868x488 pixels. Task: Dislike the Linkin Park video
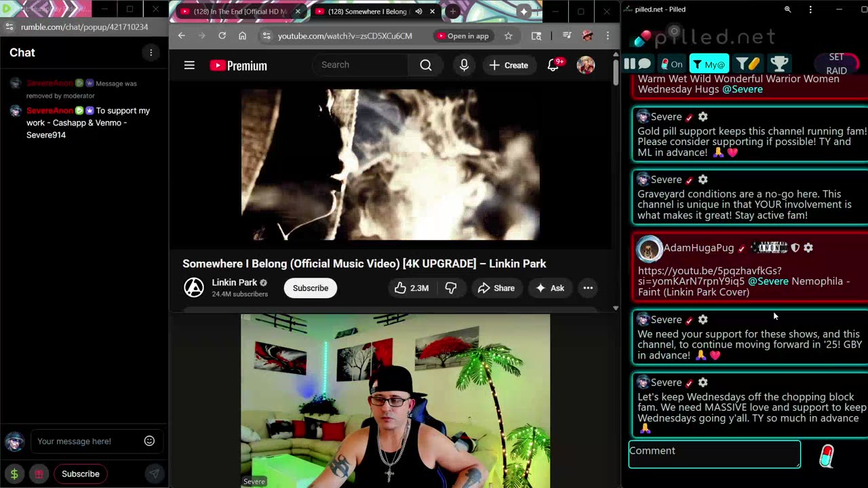451,288
